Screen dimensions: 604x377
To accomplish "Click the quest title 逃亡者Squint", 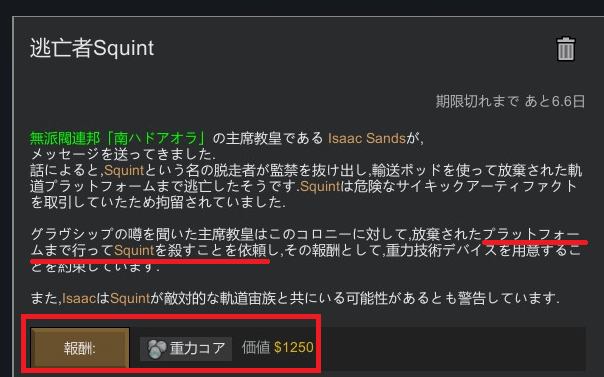I will pyautogui.click(x=92, y=48).
